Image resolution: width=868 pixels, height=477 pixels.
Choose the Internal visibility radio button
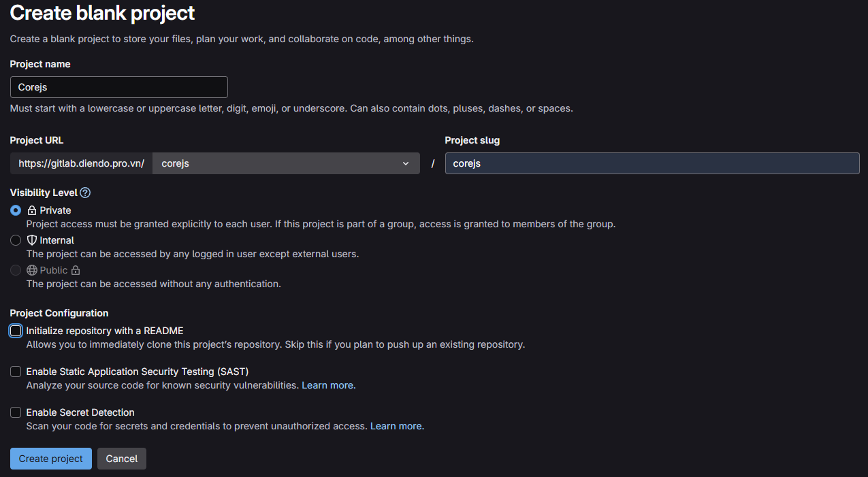[x=16, y=240]
